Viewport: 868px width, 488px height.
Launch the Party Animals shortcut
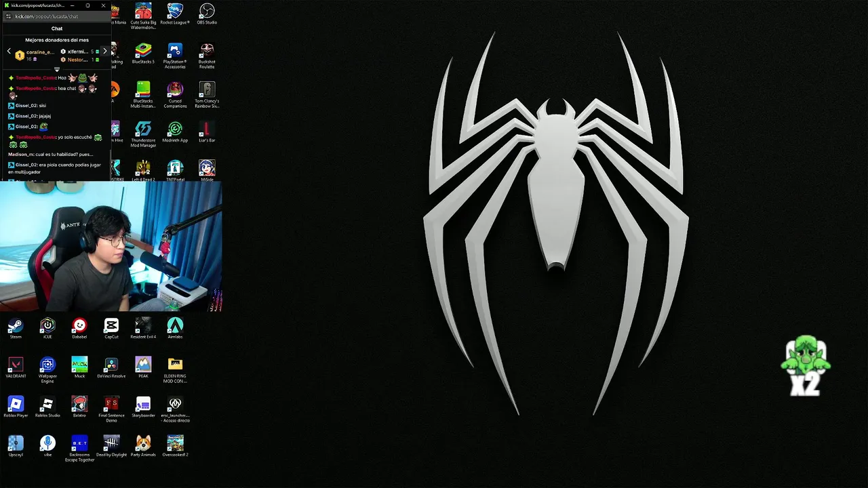[143, 447]
